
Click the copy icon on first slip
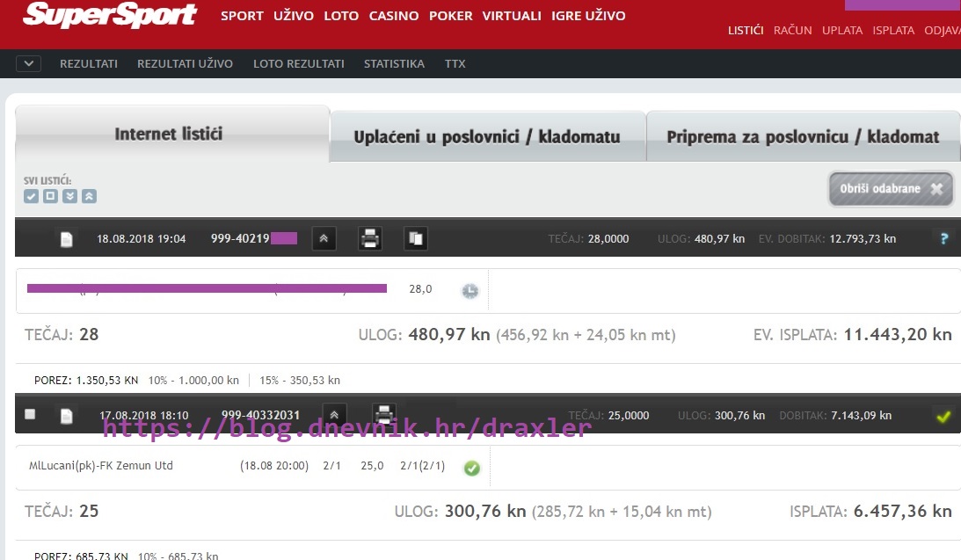(x=416, y=238)
